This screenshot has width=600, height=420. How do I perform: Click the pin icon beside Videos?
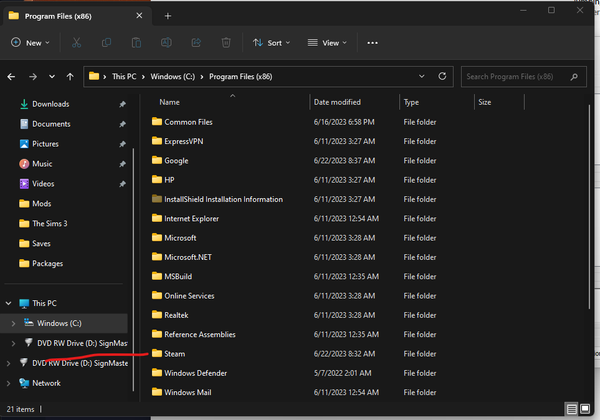point(122,184)
